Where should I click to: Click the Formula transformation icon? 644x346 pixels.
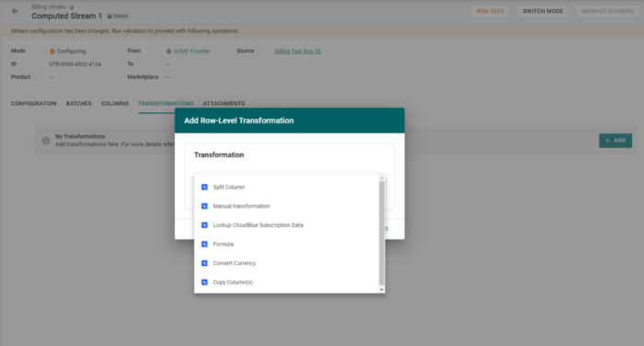tap(204, 244)
